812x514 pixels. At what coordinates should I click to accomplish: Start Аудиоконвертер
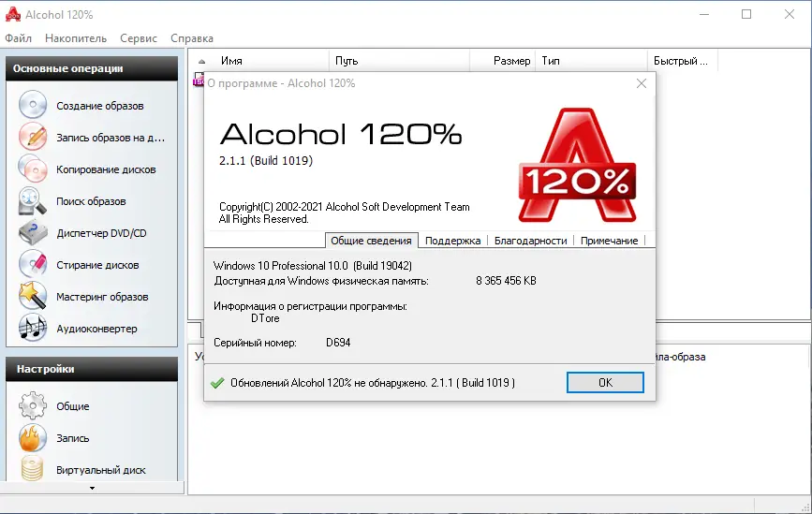tap(96, 329)
